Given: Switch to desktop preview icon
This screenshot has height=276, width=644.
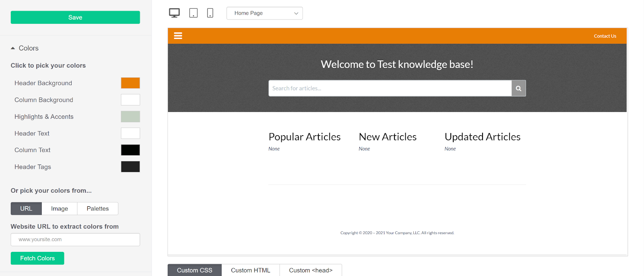Looking at the screenshot, I should click(174, 13).
